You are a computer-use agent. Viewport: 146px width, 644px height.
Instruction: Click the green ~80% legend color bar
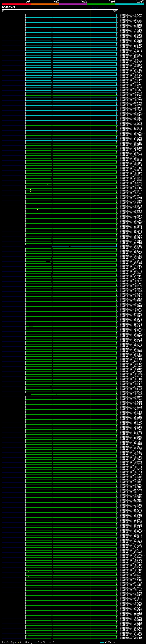pyautogui.click(x=101, y=4)
